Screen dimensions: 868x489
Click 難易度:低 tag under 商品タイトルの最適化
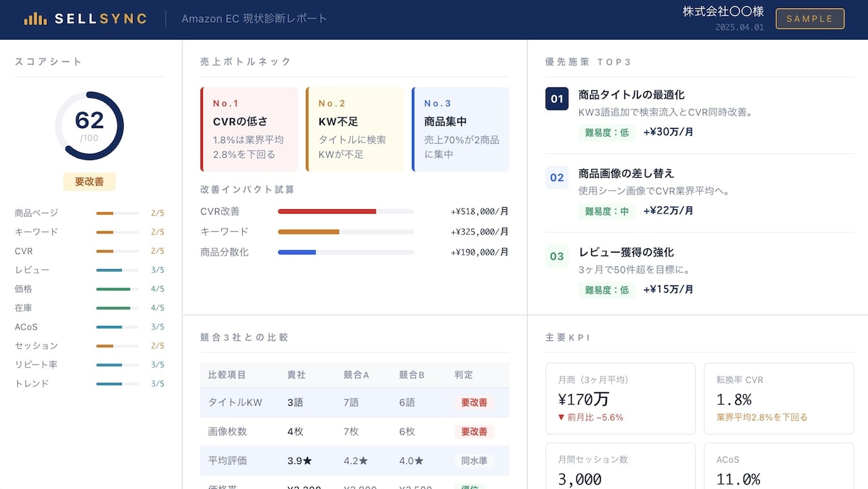tap(607, 132)
